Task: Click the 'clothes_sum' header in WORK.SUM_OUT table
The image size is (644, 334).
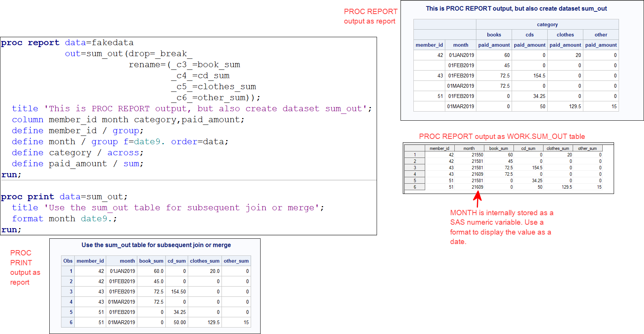Action: coord(558,148)
